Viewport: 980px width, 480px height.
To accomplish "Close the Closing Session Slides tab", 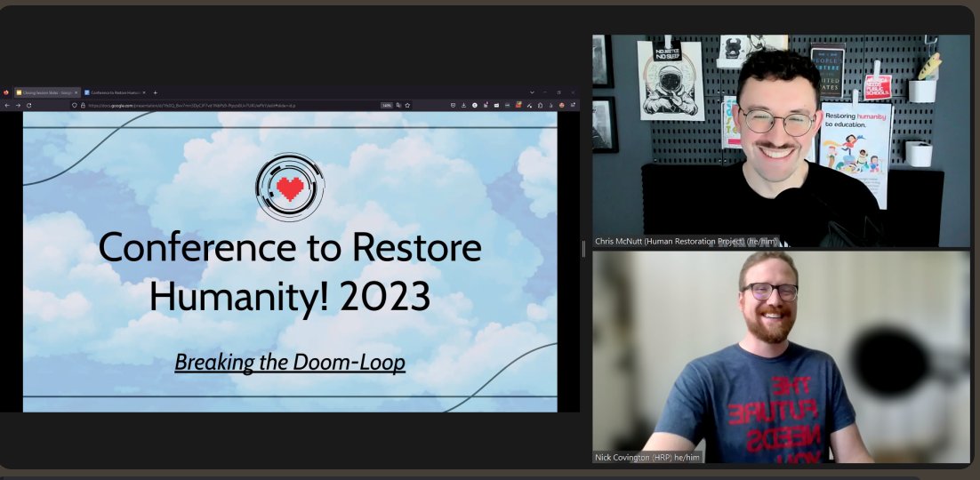I will (76, 92).
